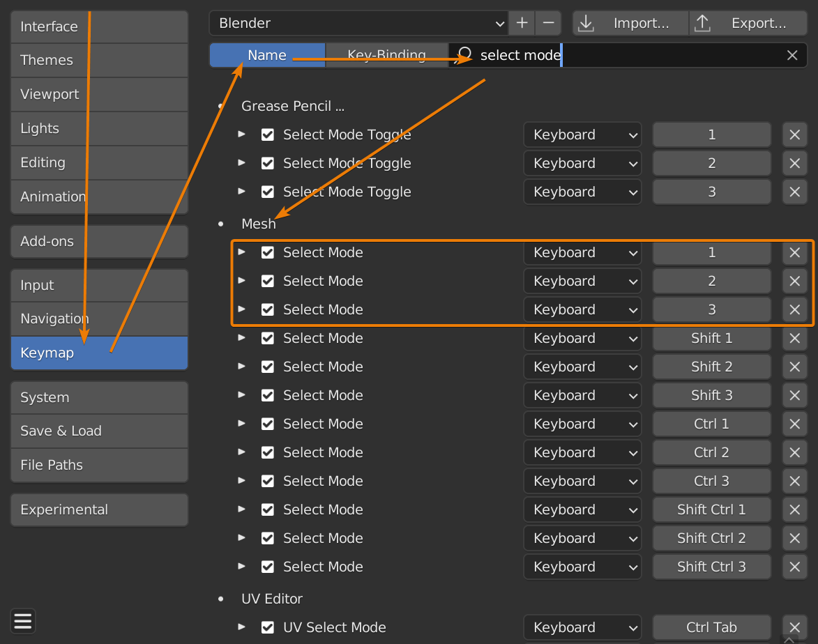Open the Blender keymap preset dropdown
The image size is (818, 644).
(358, 23)
